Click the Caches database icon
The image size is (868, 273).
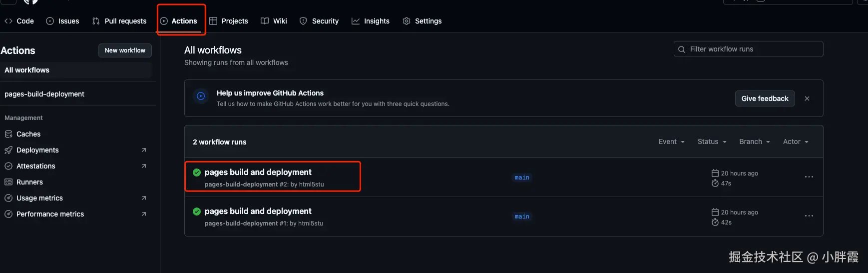pyautogui.click(x=8, y=134)
